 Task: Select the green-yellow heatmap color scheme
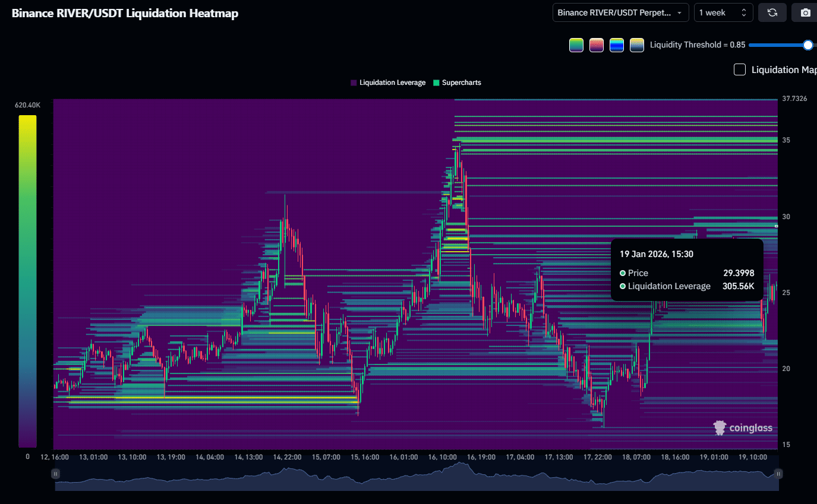[576, 45]
